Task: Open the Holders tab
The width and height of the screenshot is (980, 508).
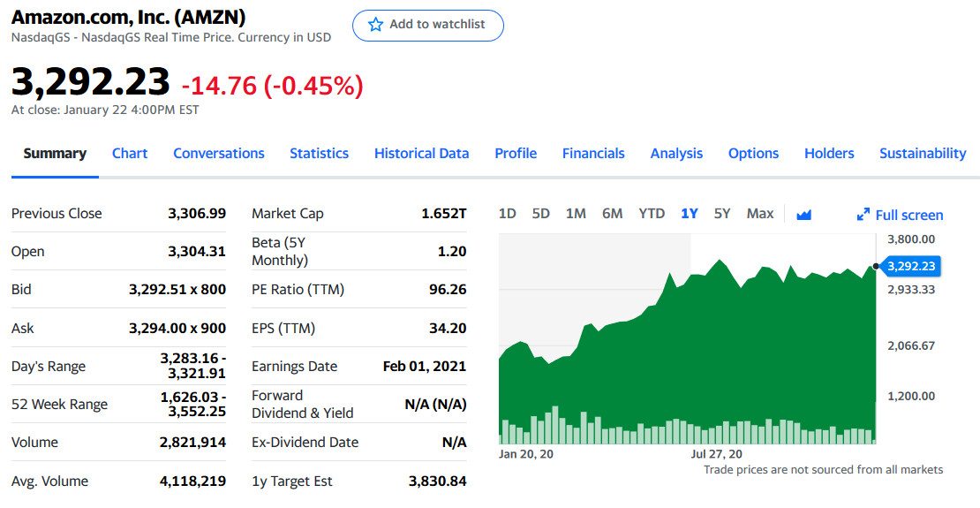Action: tap(829, 153)
